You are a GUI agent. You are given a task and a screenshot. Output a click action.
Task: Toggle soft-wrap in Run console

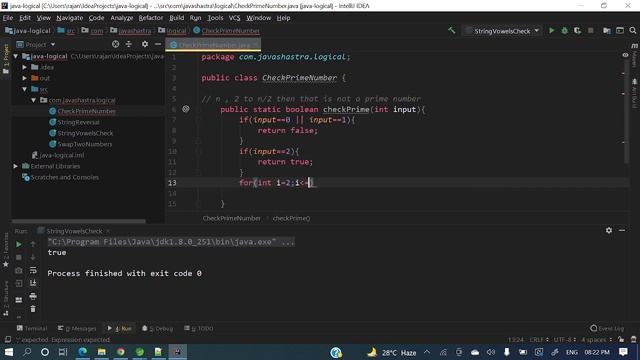[x=33, y=270]
